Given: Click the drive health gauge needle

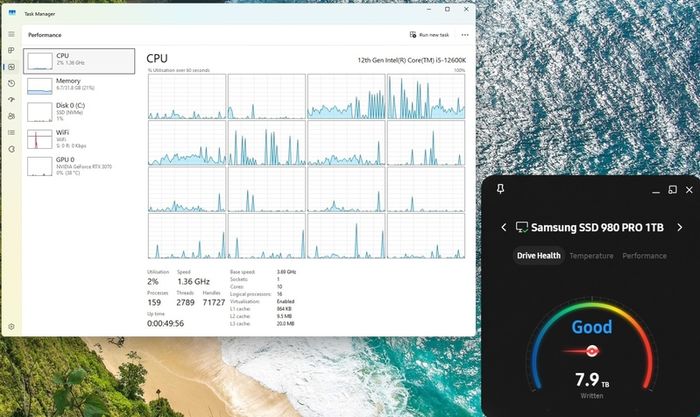Looking at the screenshot, I should click(x=580, y=351).
